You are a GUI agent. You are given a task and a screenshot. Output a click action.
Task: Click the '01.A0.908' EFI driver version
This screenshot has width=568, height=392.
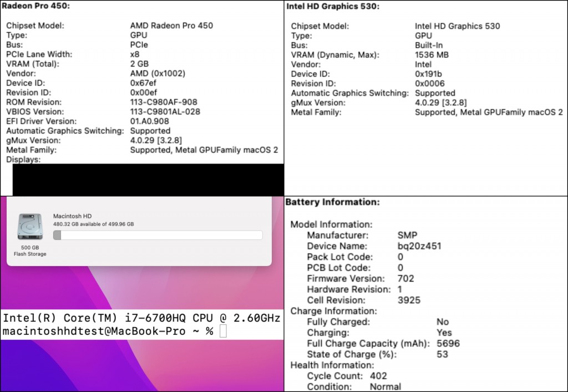149,121
